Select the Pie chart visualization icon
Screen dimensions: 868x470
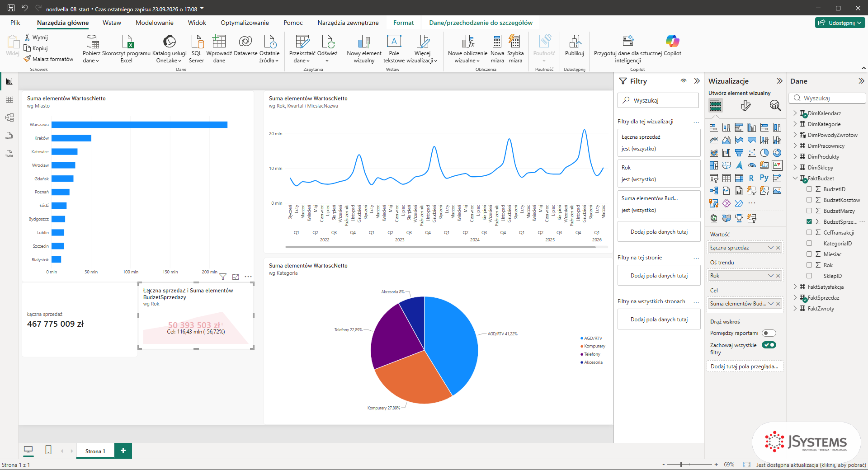(x=764, y=153)
